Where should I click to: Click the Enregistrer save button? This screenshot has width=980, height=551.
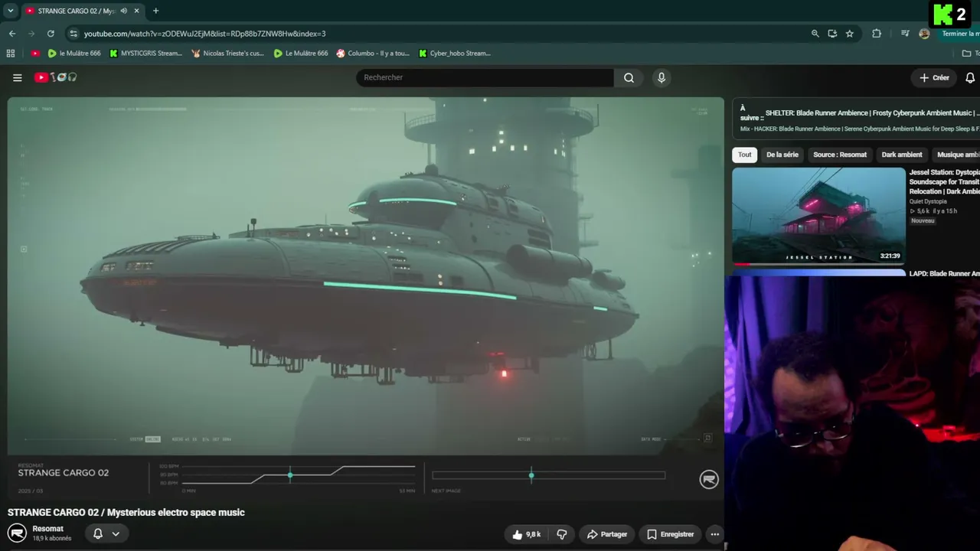tap(670, 534)
